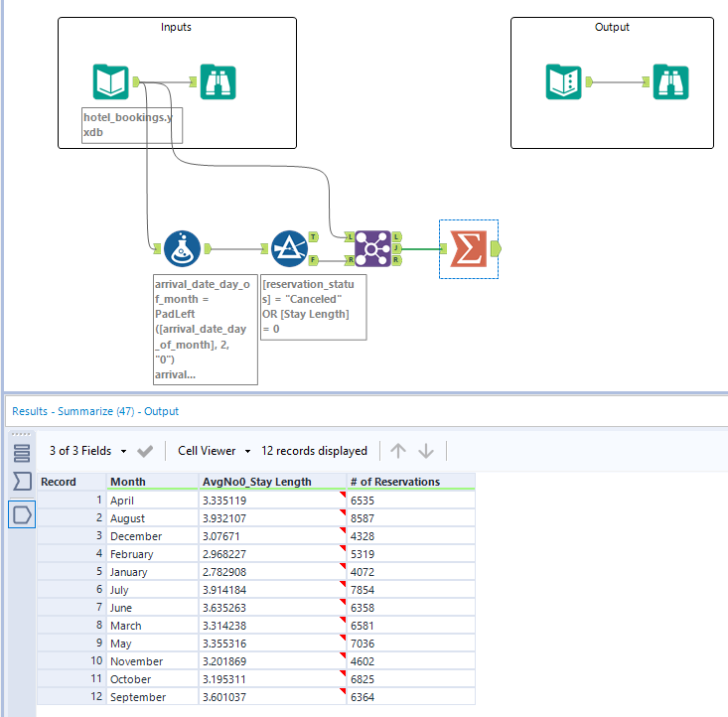Image resolution: width=728 pixels, height=717 pixels.
Task: Open the '3 of 3 Fields' dropdown
Action: point(87,451)
